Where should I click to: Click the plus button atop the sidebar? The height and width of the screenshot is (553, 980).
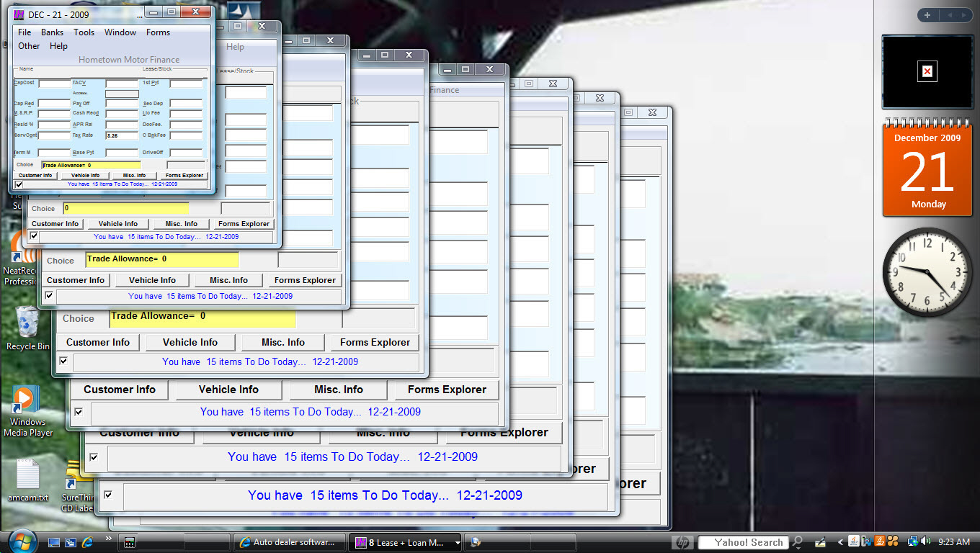click(x=927, y=15)
